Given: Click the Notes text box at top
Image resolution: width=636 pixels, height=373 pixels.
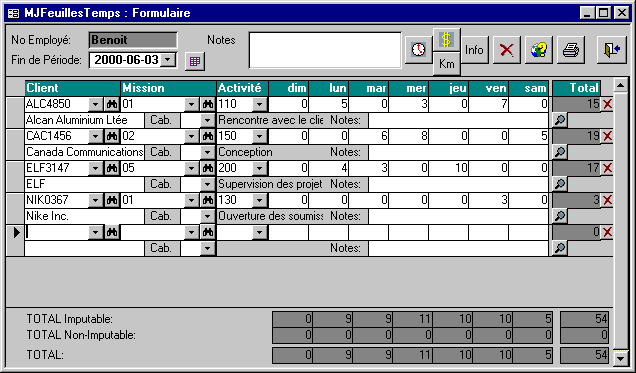Looking at the screenshot, I should point(325,50).
